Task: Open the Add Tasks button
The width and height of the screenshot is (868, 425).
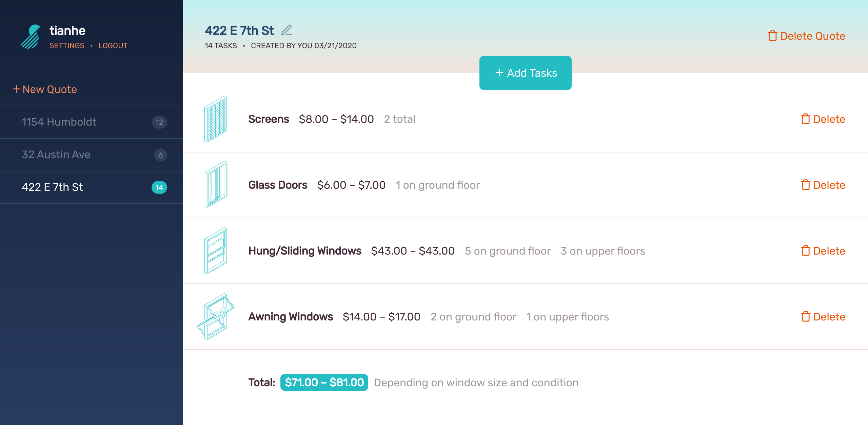Action: click(526, 73)
